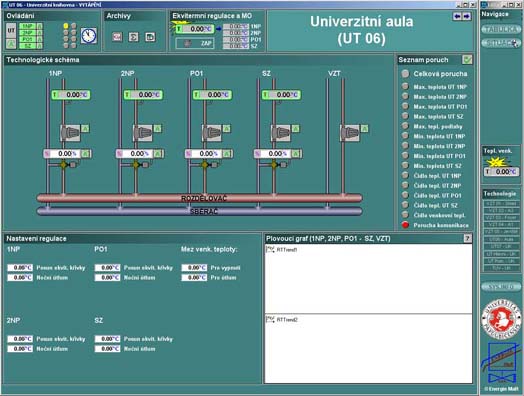This screenshot has height=396, width=524.
Task: Select the 1NP circuit pump icon
Action: 71,133
